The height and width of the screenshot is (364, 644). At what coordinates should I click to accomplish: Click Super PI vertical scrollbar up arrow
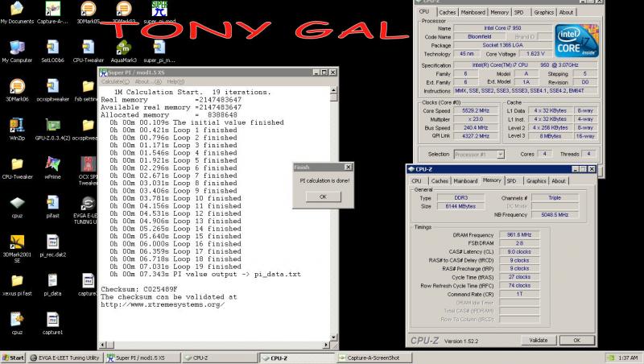tap(333, 90)
